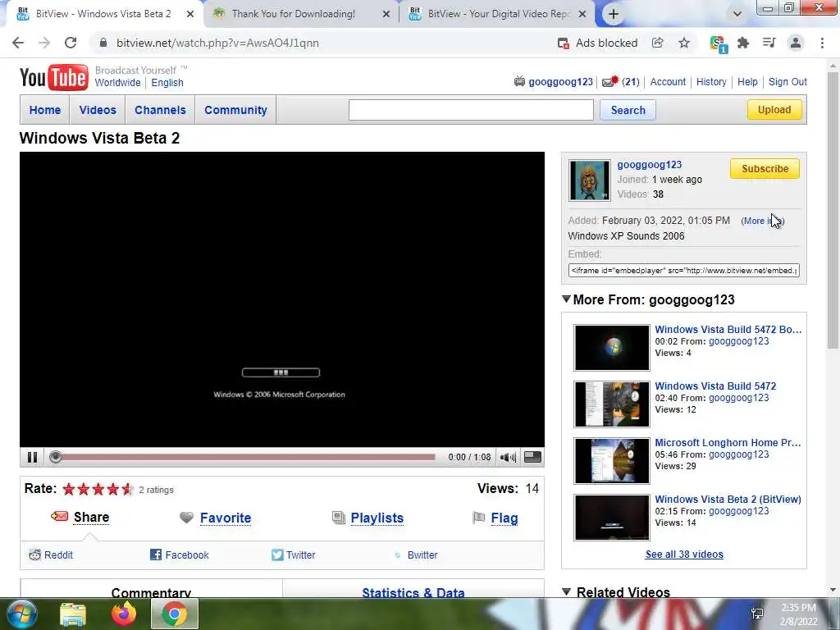Open the Chrome three-dot menu
840x630 pixels.
(822, 43)
